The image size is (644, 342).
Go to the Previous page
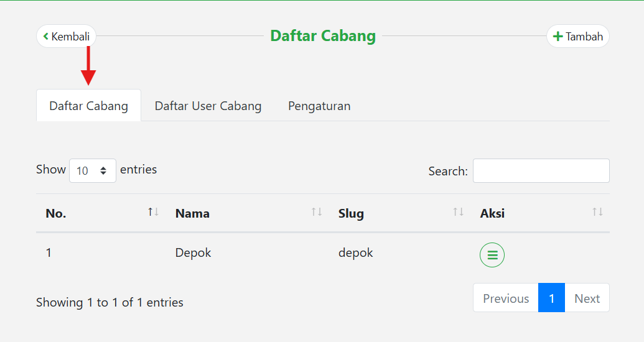(505, 298)
